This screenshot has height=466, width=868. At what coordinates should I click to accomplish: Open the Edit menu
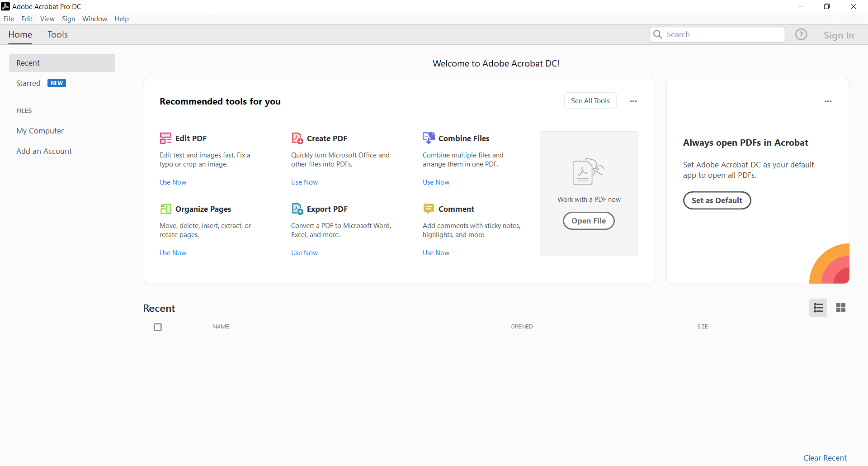(27, 19)
